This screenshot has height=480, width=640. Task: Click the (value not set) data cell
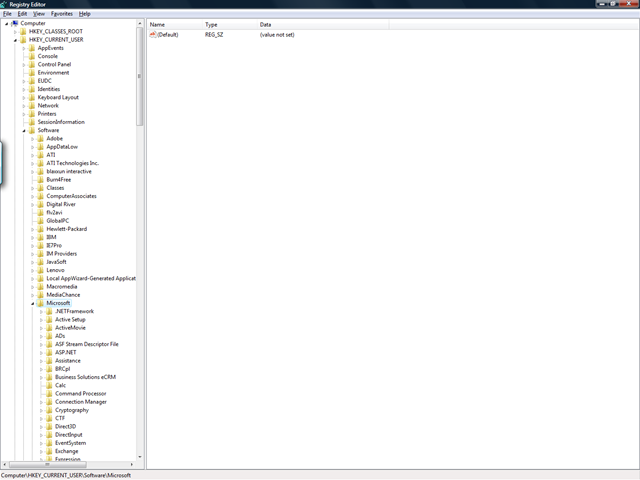pos(277,35)
